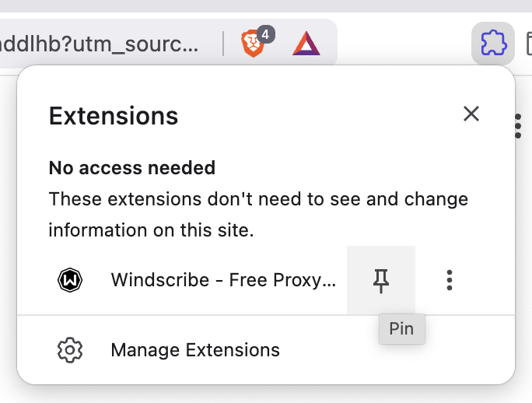Click the address bar separator before Shields icon

click(x=223, y=44)
